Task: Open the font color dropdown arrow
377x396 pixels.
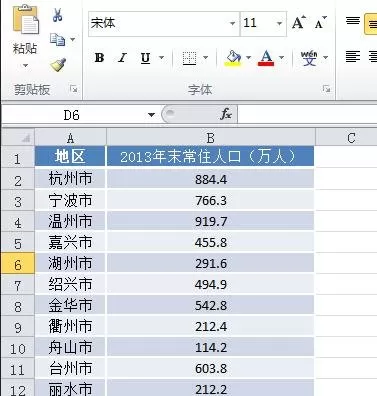Action: [x=281, y=58]
